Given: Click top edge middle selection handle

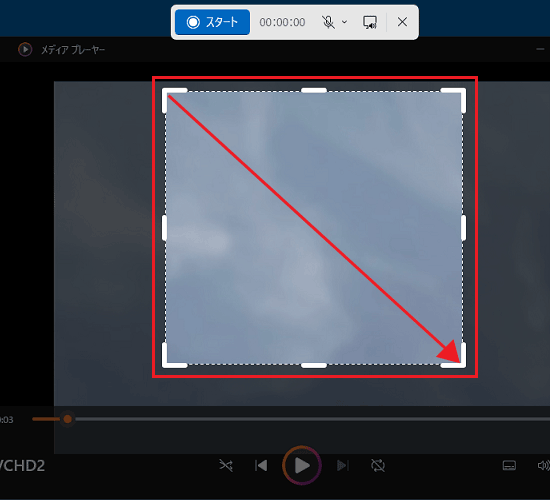Looking at the screenshot, I should click(314, 91).
